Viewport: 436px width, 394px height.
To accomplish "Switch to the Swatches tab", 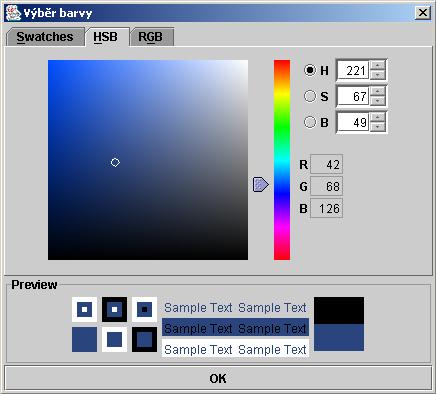I will tap(45, 37).
